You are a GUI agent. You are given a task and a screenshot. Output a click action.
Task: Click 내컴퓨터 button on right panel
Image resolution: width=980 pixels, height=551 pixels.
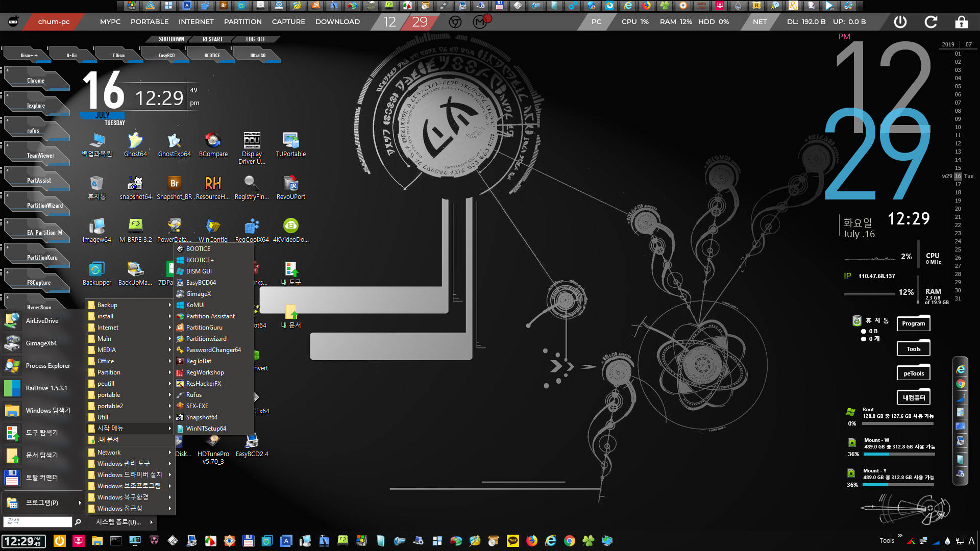913,398
